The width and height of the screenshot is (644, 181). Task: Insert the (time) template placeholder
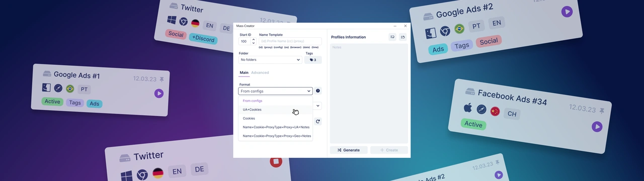[x=315, y=47]
